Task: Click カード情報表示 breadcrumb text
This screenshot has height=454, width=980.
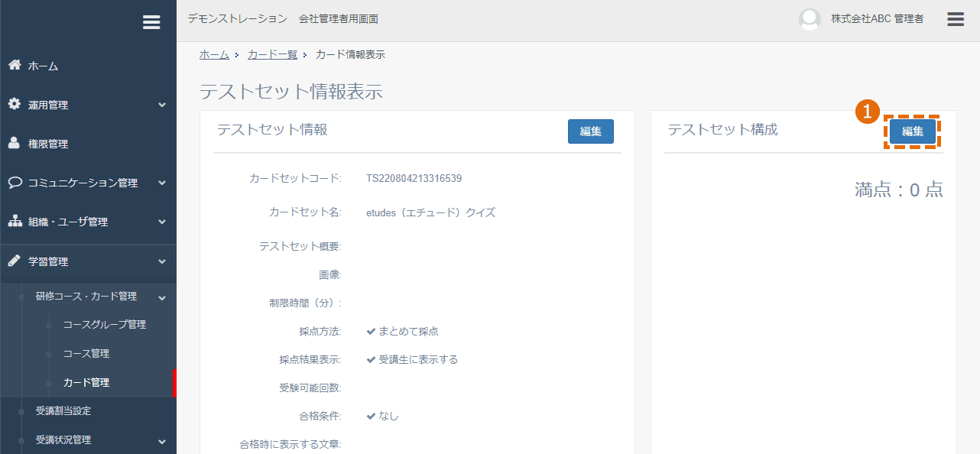Action: pos(350,54)
